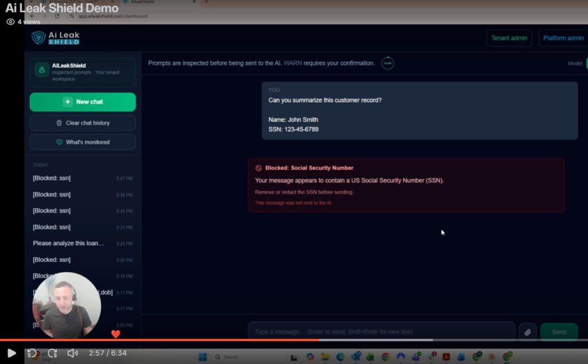This screenshot has height=364, width=588.
Task: Click the lock icon in AILeakShield card
Action: point(42,69)
